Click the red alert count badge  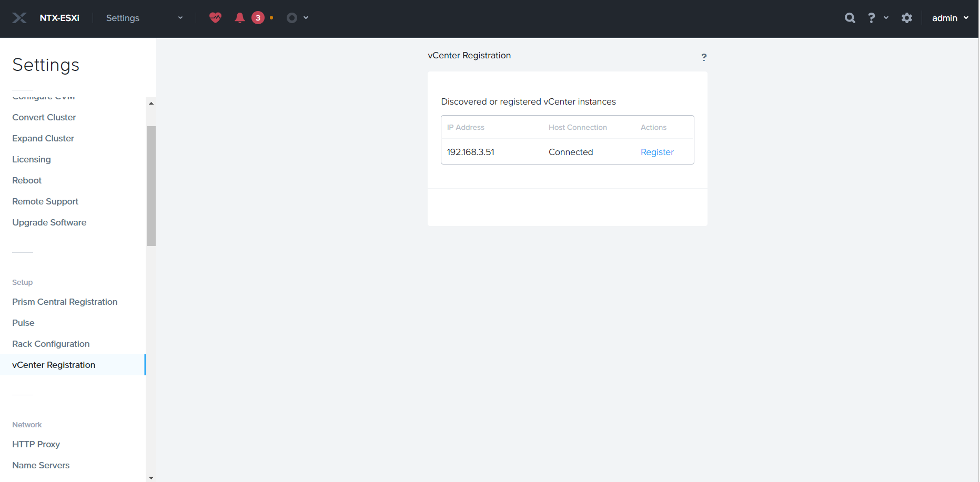pos(258,18)
